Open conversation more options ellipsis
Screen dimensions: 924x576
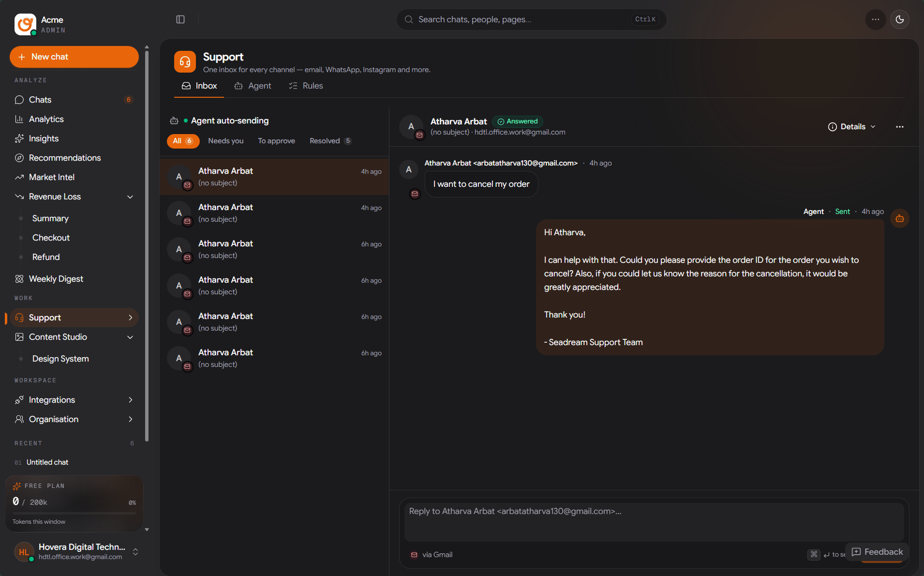[x=900, y=127]
